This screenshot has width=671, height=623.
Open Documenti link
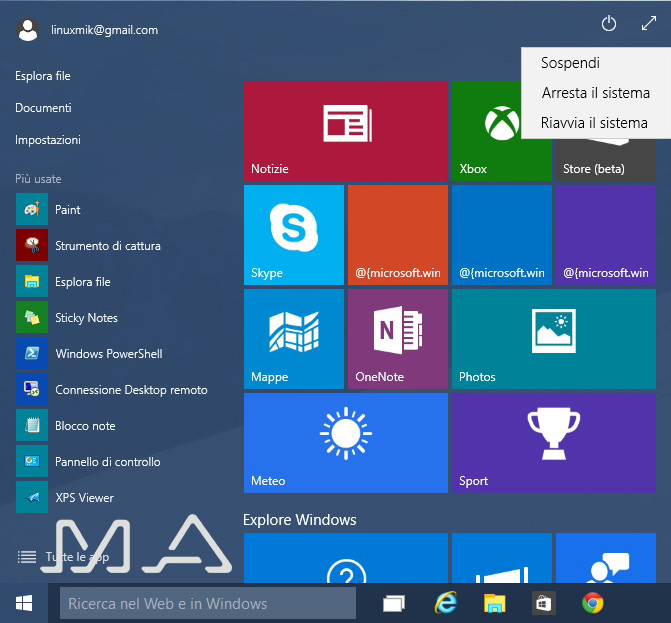click(x=43, y=108)
